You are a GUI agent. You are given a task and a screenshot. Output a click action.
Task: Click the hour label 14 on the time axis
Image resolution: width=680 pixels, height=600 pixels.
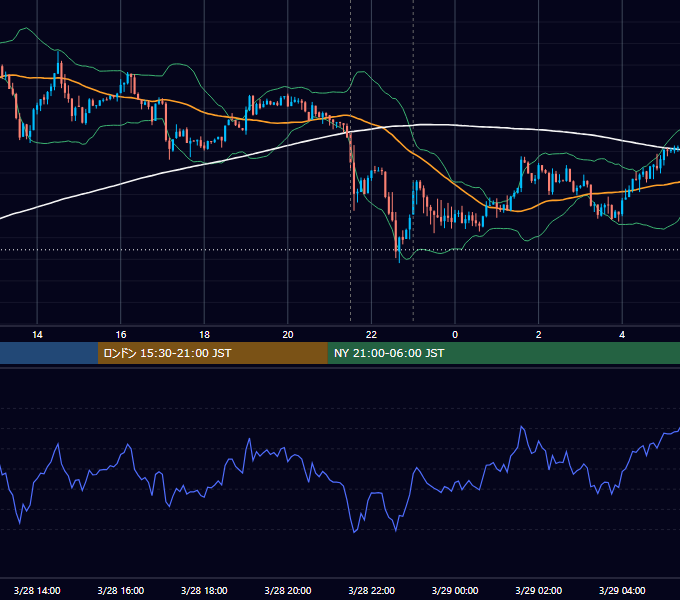(37, 335)
